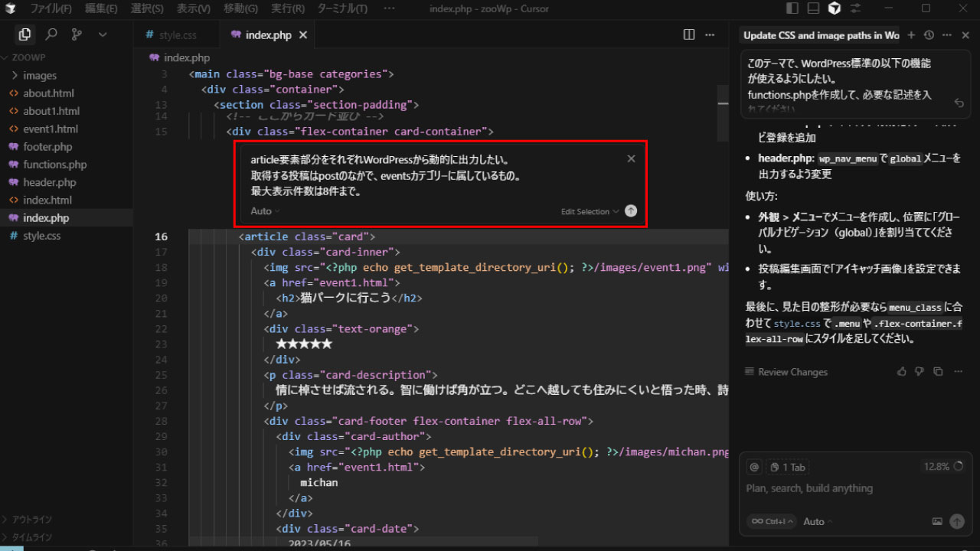Open the Search view icon
The width and height of the screenshot is (980, 551).
tap(51, 34)
